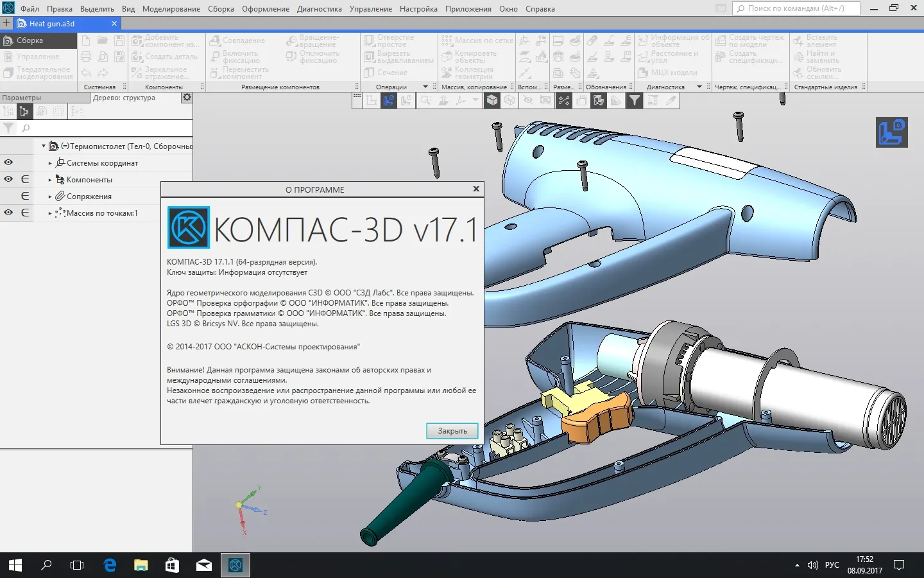
Task: Toggle visibility of Компоненты
Action: coord(8,179)
